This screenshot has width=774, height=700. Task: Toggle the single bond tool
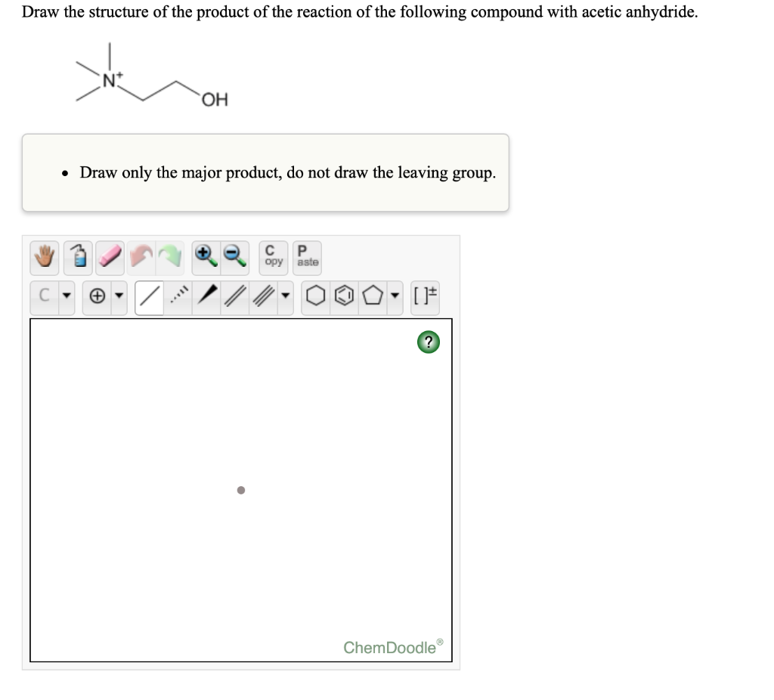click(x=148, y=296)
